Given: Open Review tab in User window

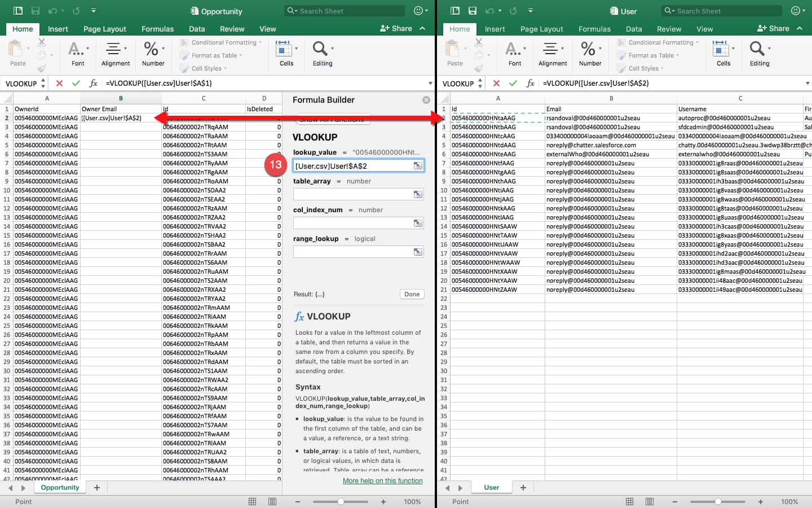Looking at the screenshot, I should point(669,29).
